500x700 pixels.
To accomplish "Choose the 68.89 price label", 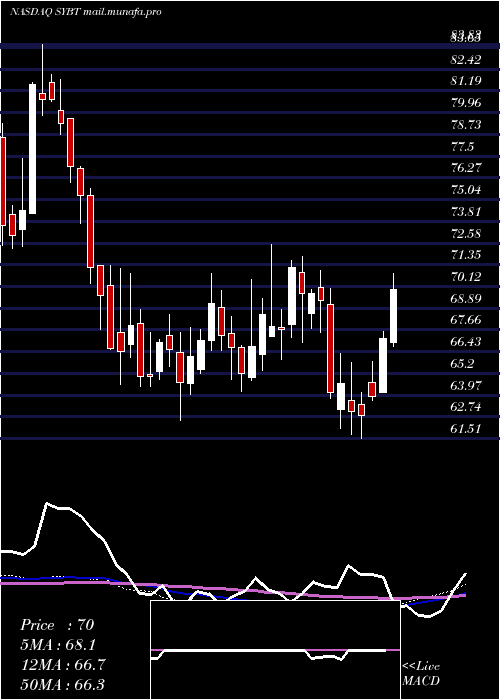I will [467, 298].
